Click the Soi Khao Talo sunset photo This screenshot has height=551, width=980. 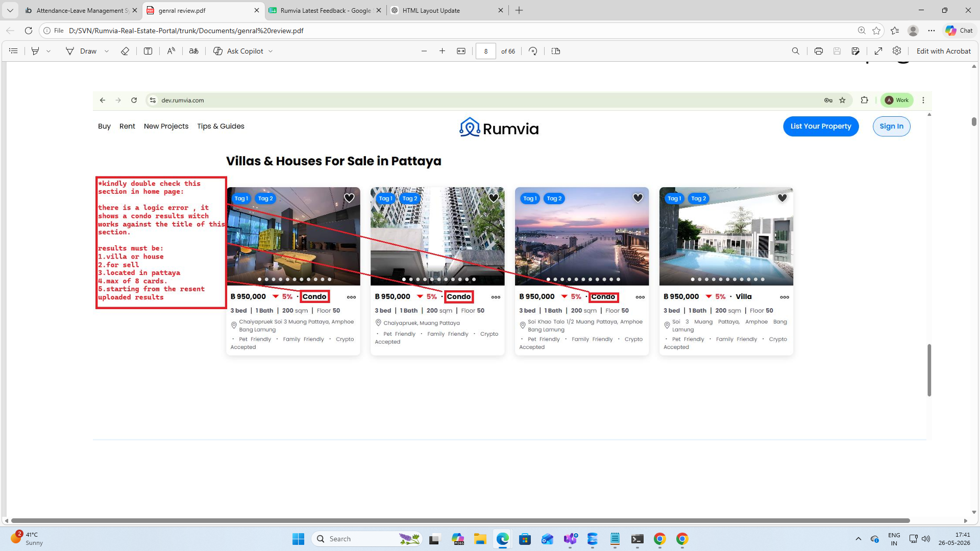tap(581, 236)
